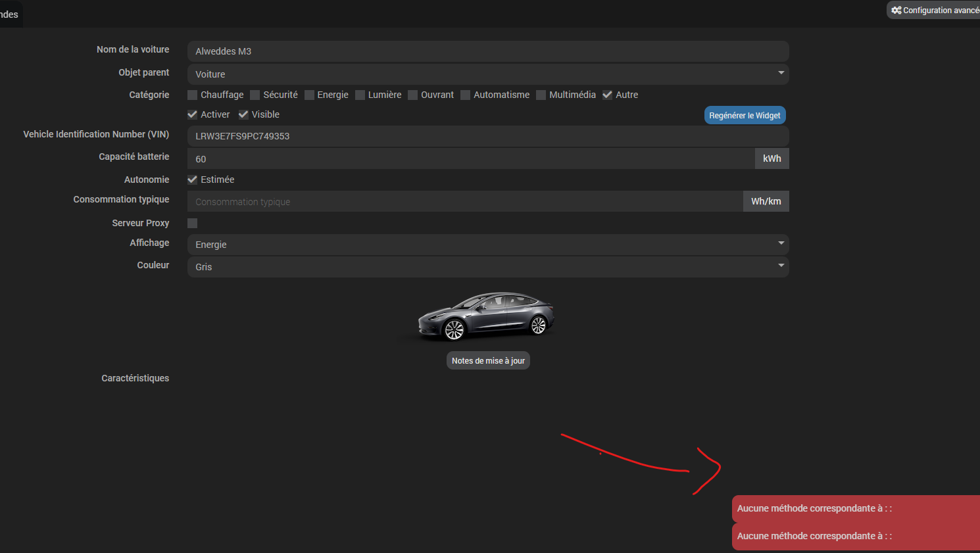The image size is (980, 553).
Task: Click the Consommation typique input field
Action: point(464,202)
